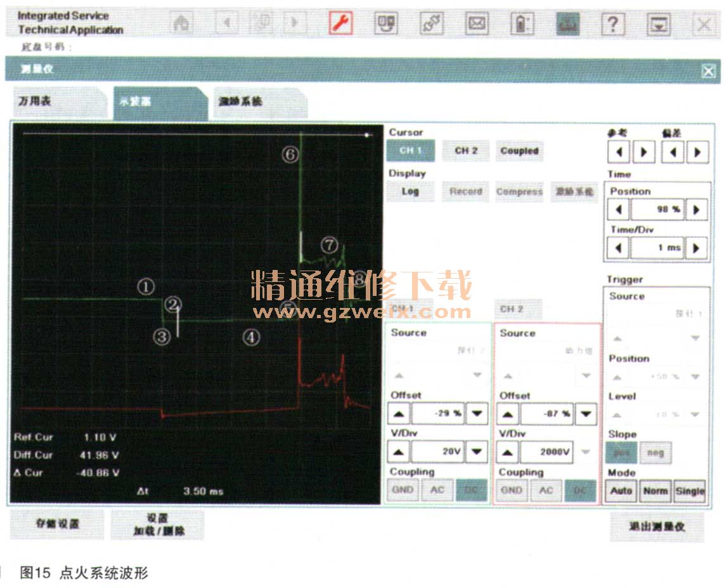Toggle Coupled cursor mode

click(x=519, y=151)
